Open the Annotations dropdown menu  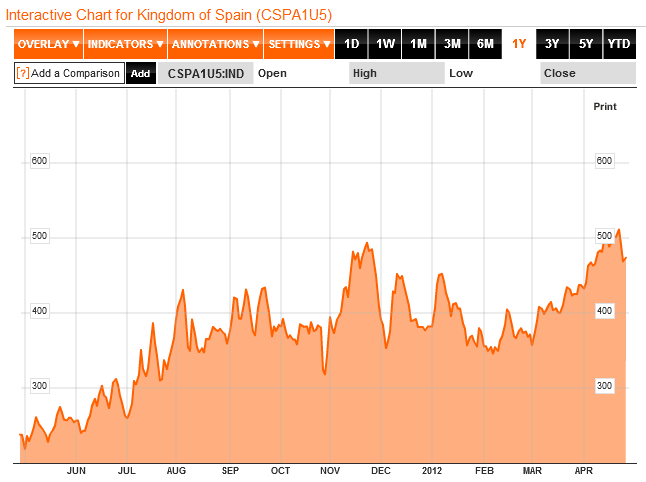(215, 44)
